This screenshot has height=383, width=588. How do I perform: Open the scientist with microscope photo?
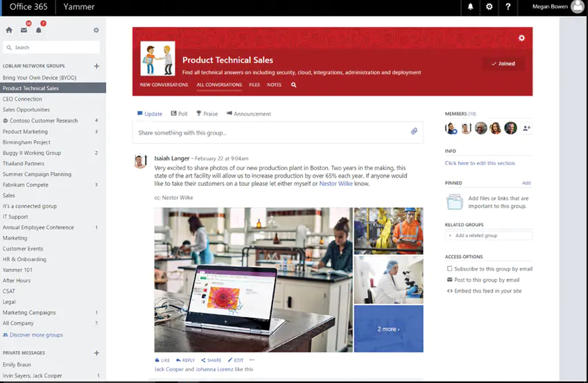(x=388, y=280)
